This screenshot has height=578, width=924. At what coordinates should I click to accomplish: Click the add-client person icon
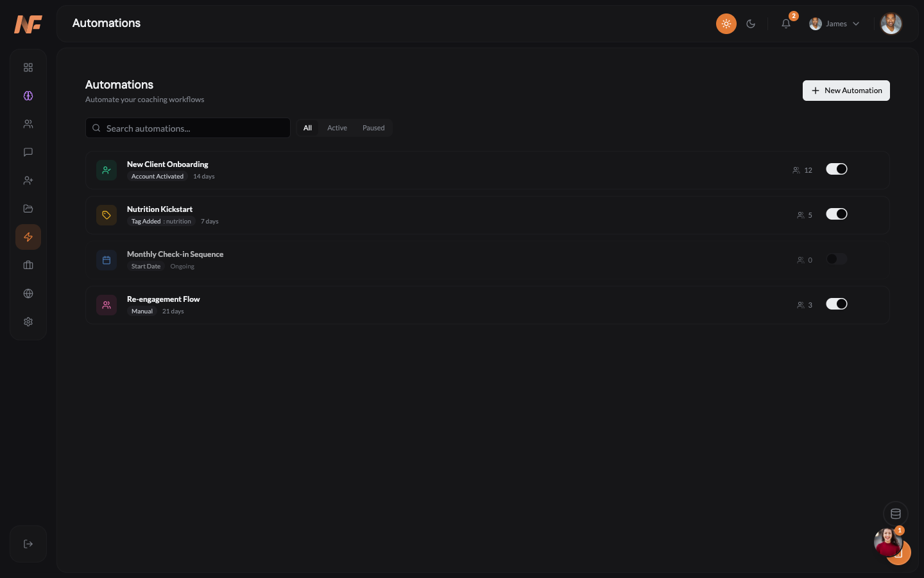pyautogui.click(x=28, y=180)
